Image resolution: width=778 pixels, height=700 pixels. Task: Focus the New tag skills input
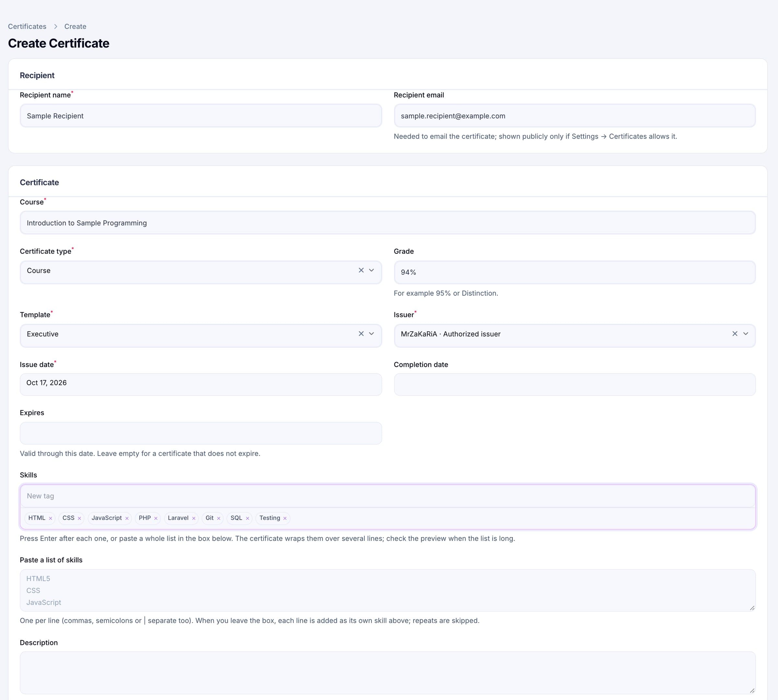point(388,496)
